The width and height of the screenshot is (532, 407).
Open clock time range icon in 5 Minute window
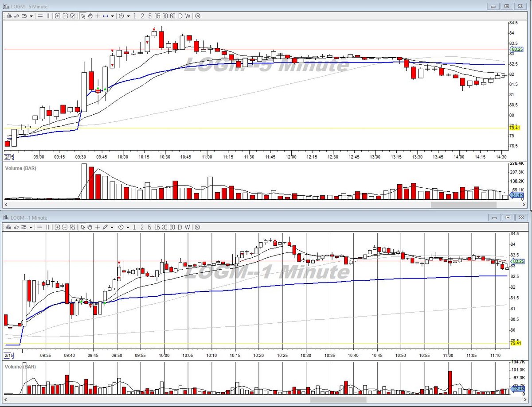121,16
